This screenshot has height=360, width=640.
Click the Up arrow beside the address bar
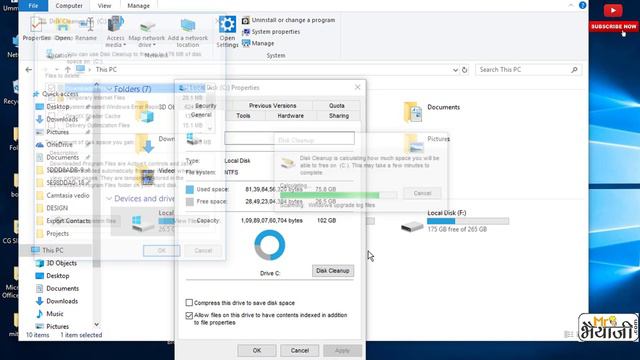point(68,70)
